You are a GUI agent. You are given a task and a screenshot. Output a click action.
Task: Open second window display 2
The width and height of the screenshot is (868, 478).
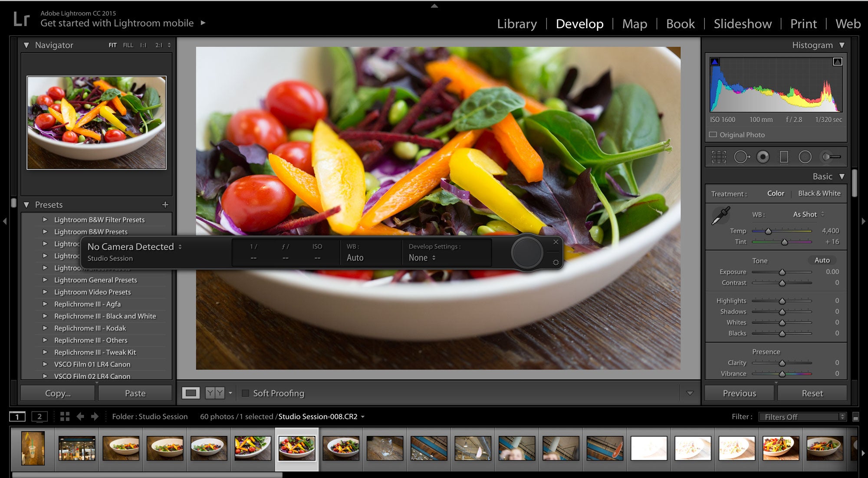click(x=39, y=416)
